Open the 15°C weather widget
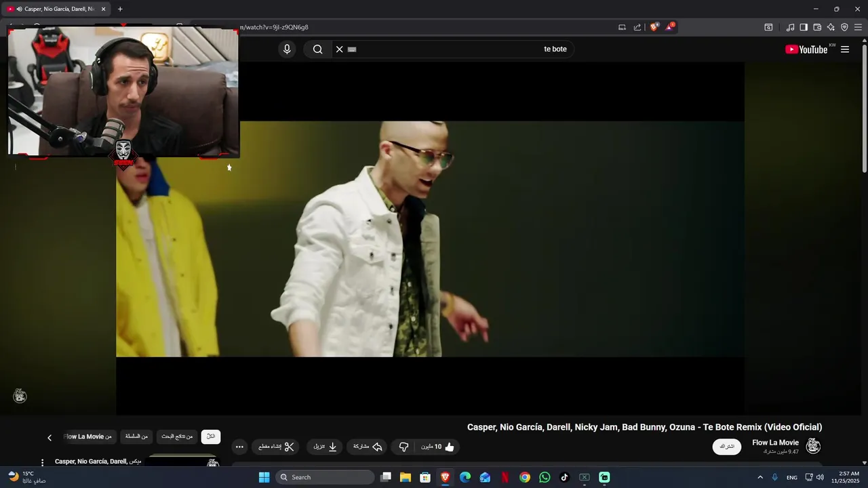The width and height of the screenshot is (868, 488). [x=26, y=477]
